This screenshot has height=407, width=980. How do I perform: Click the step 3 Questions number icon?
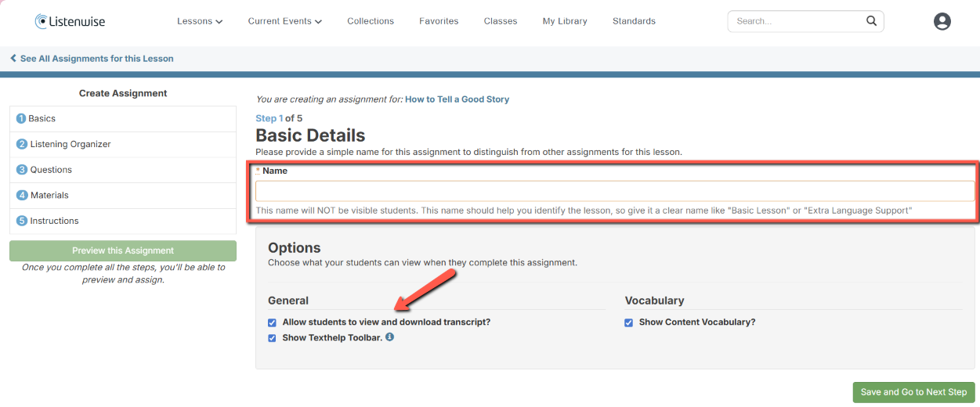(x=21, y=170)
